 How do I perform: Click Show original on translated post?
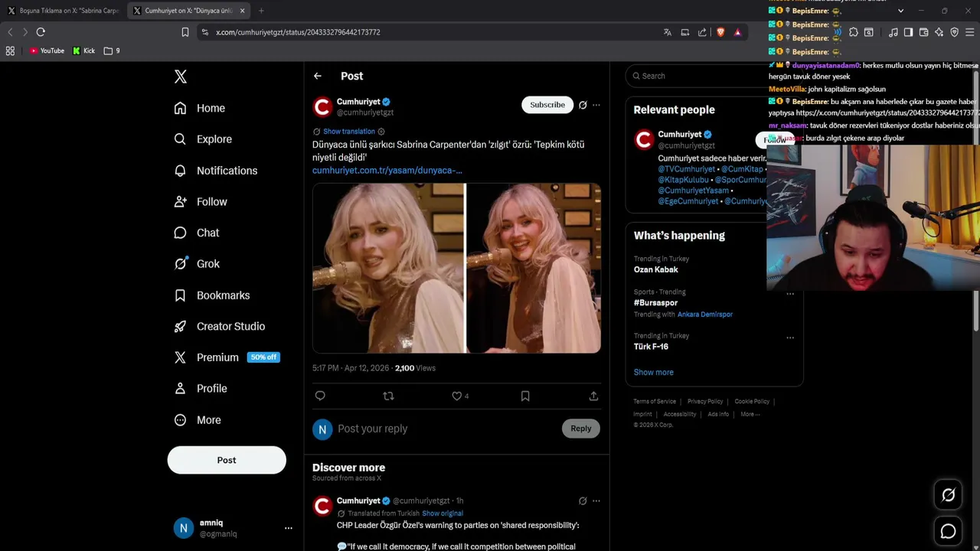443,514
